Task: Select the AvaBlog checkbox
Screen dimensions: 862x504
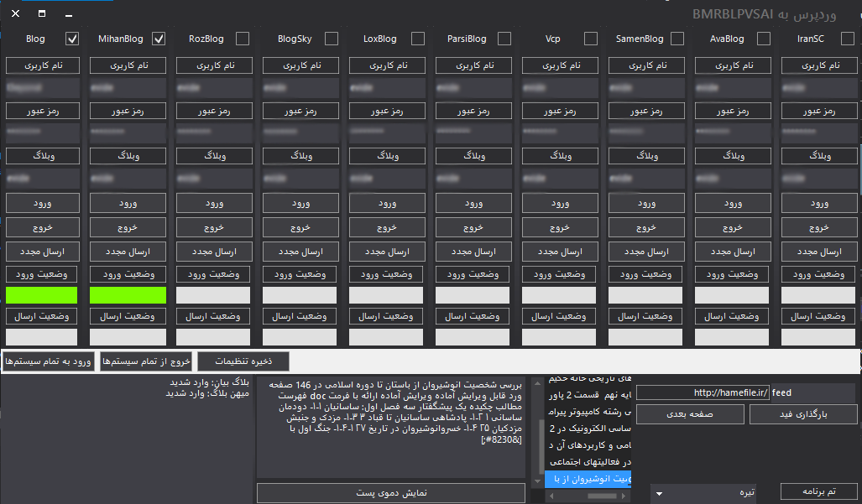Action: [x=764, y=39]
